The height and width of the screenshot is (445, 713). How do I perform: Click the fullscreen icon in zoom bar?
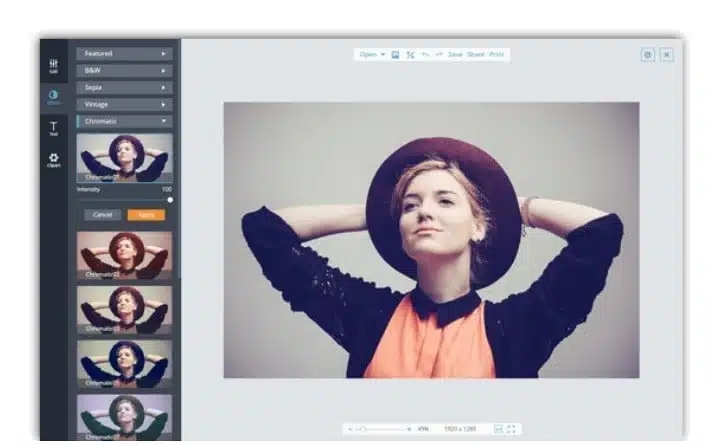(512, 429)
